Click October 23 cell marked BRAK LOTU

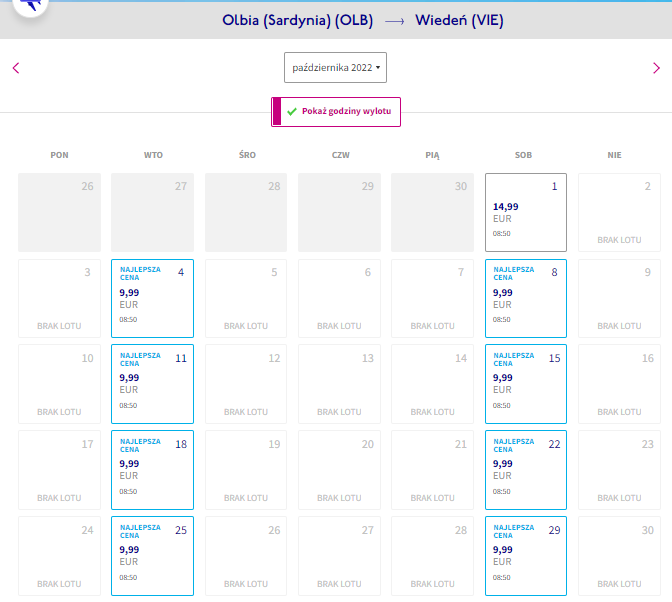click(619, 470)
